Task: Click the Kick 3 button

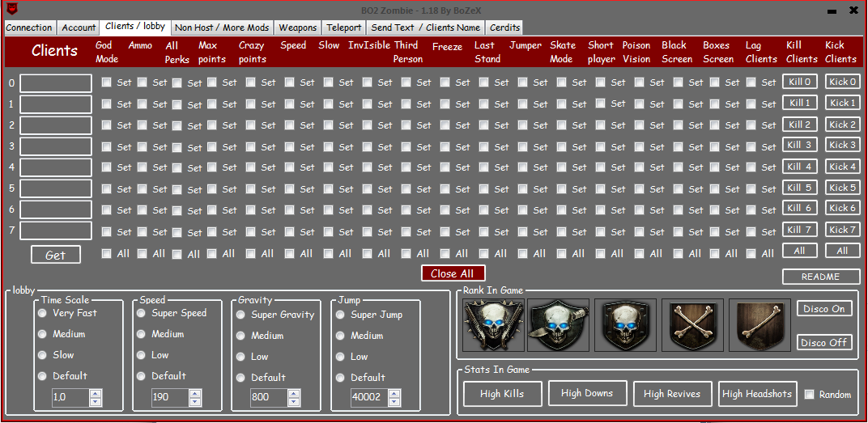Action: [x=843, y=145]
